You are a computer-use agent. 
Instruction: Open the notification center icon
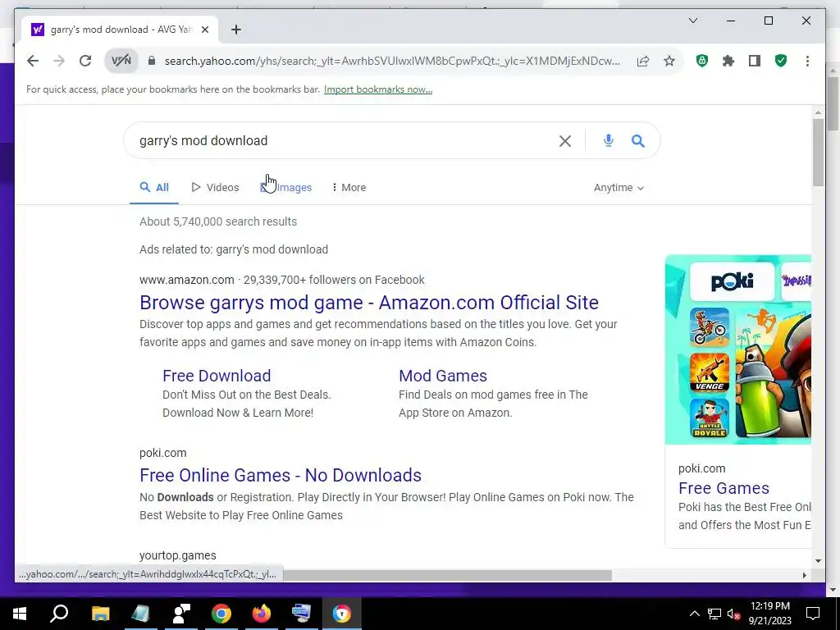click(813, 614)
